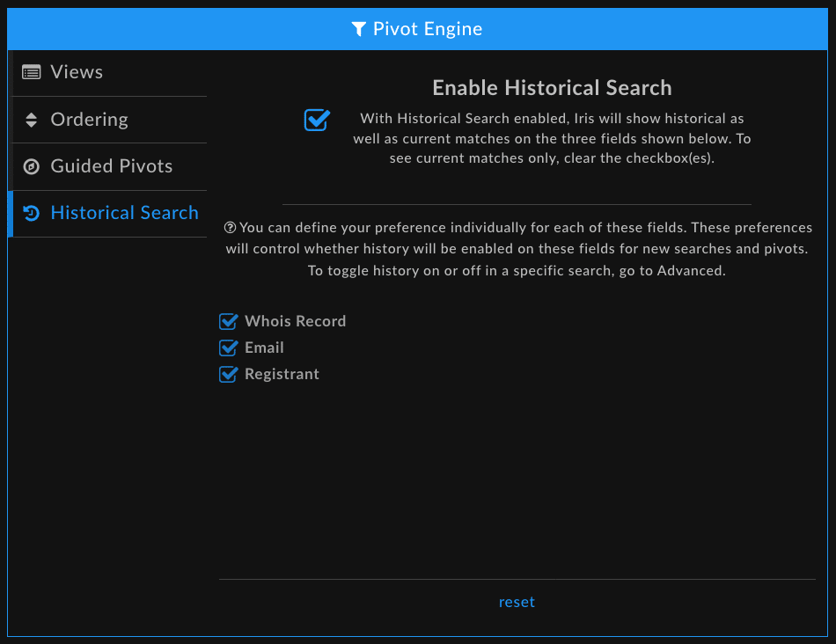Click the Guided Pivots compass icon
Viewport: 836px width, 644px height.
tap(31, 166)
